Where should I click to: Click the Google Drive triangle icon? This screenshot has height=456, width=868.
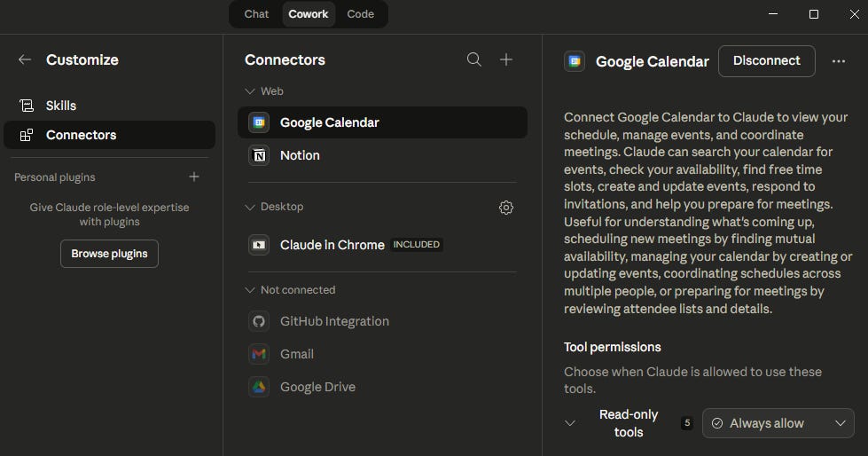[259, 387]
